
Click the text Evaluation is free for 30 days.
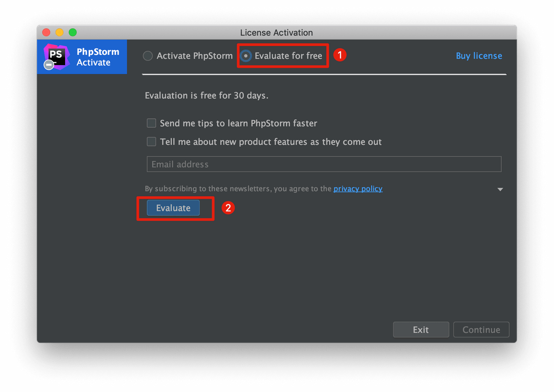coord(206,96)
